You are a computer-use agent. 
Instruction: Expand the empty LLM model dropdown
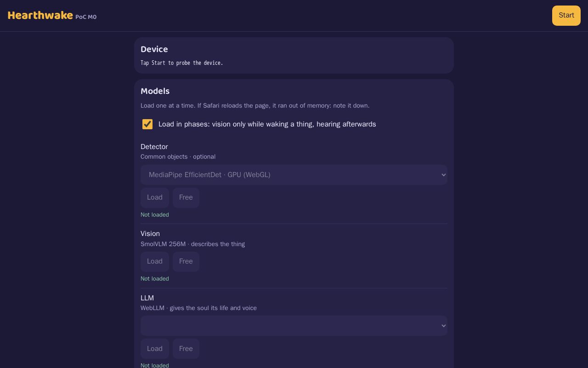294,326
